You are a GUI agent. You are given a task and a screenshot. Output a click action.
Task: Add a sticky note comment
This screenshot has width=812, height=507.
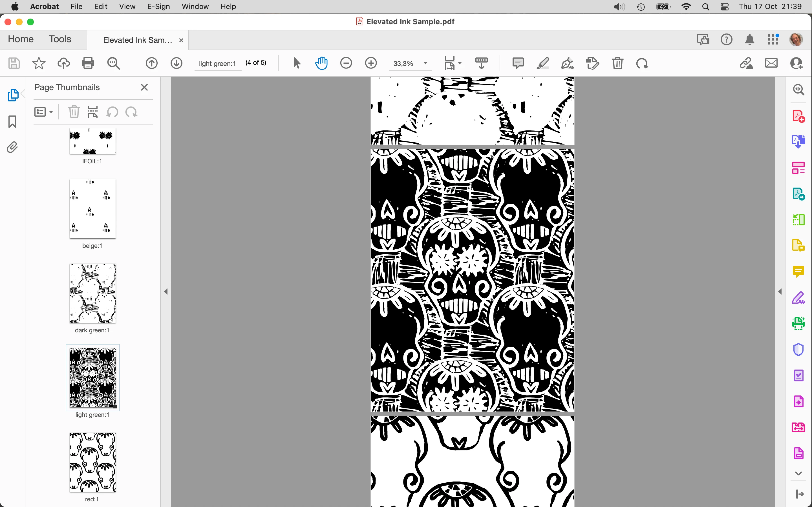click(518, 63)
